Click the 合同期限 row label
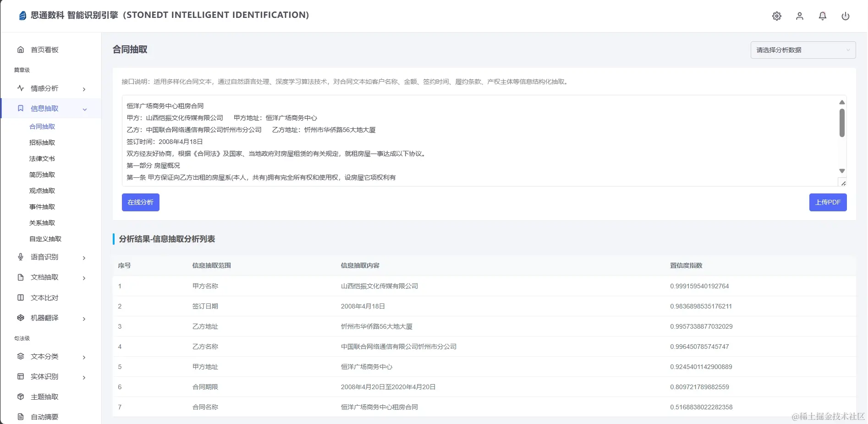This screenshot has width=868, height=424. click(205, 387)
